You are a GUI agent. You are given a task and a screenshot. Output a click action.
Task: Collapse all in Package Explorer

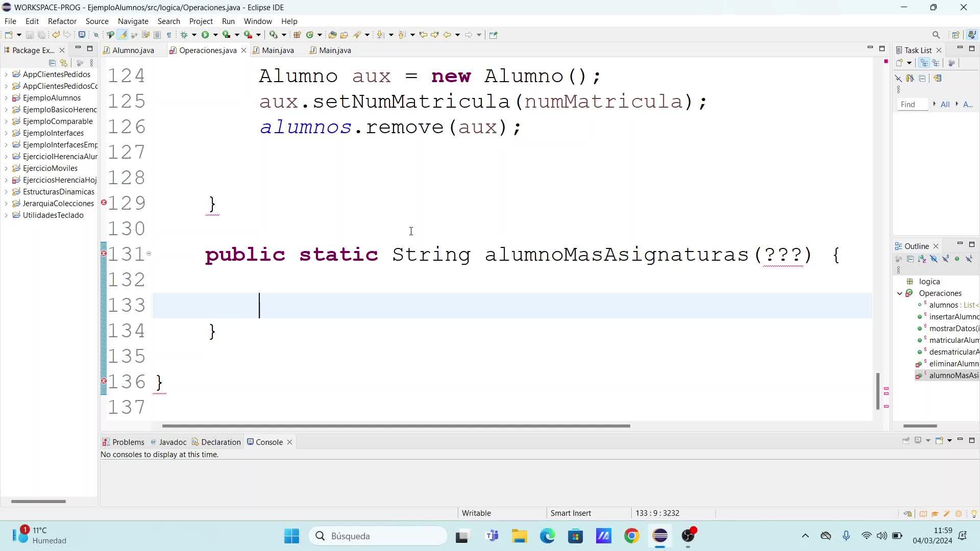(52, 63)
